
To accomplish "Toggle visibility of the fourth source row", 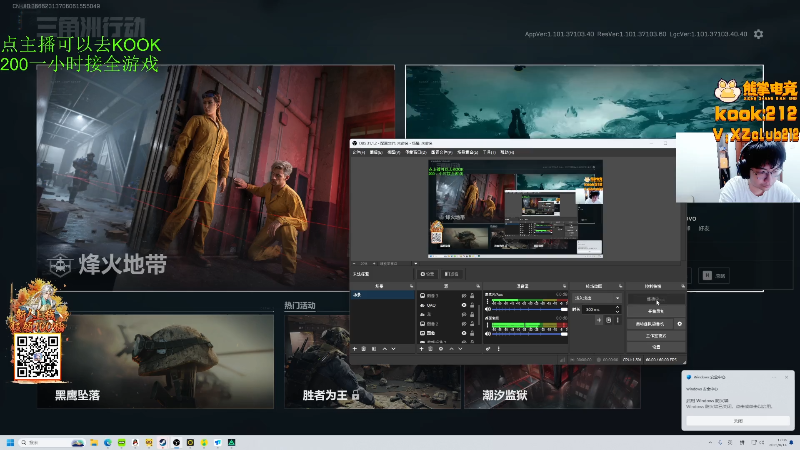I will point(464,324).
